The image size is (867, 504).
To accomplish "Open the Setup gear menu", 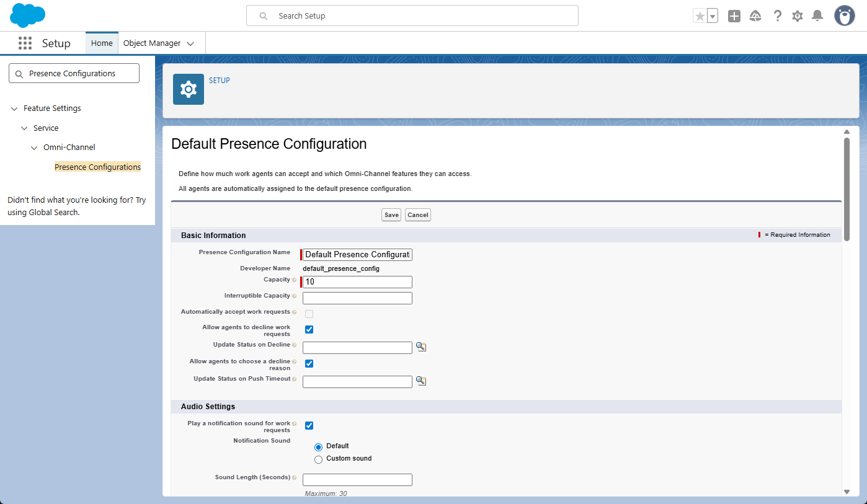I will 798,16.
